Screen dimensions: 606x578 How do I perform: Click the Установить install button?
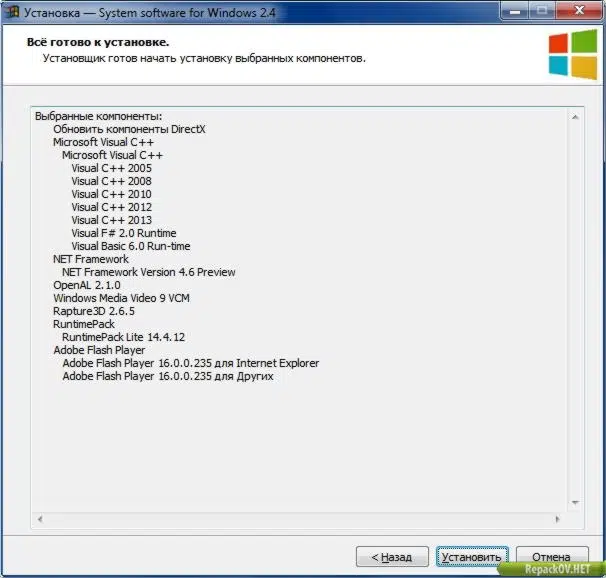[472, 557]
